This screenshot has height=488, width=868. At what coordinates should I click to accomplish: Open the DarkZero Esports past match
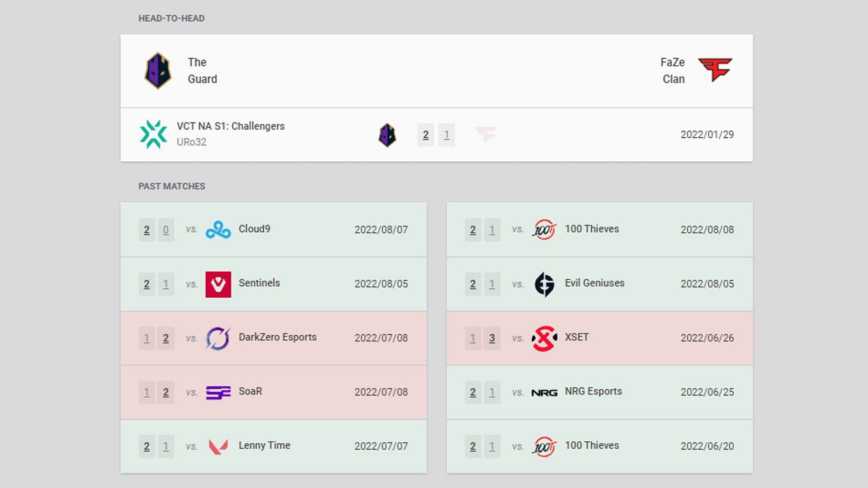coord(274,338)
